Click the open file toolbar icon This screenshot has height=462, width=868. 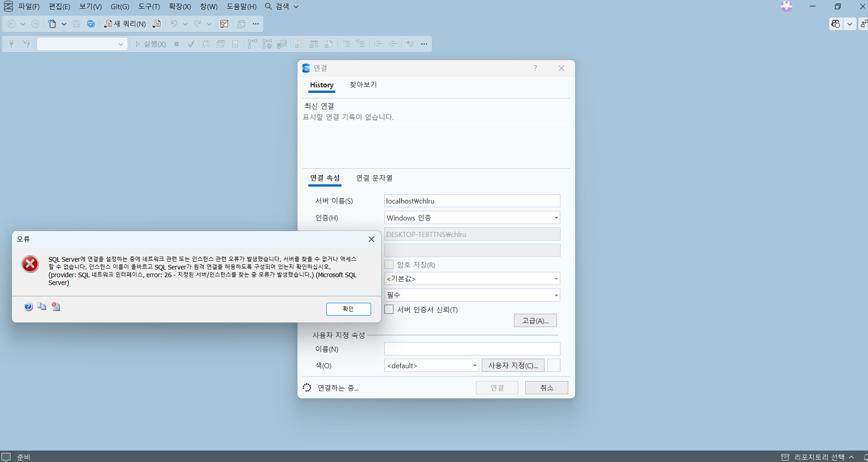tap(52, 24)
